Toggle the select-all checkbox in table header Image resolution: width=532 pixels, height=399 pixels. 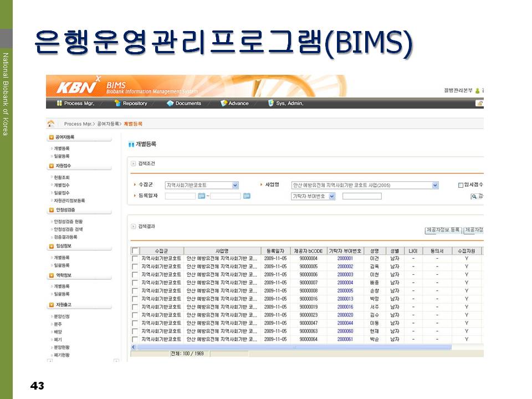pos(135,250)
